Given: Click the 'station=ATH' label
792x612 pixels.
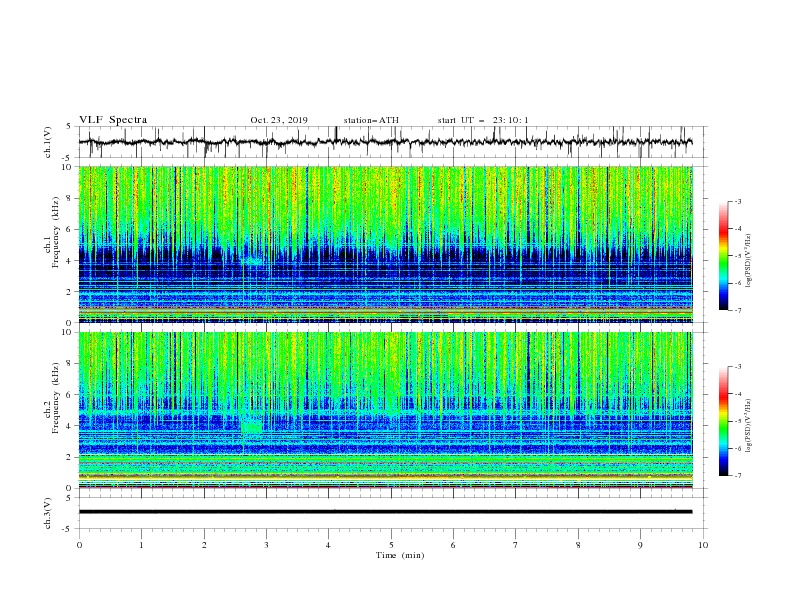Looking at the screenshot, I should coord(371,120).
